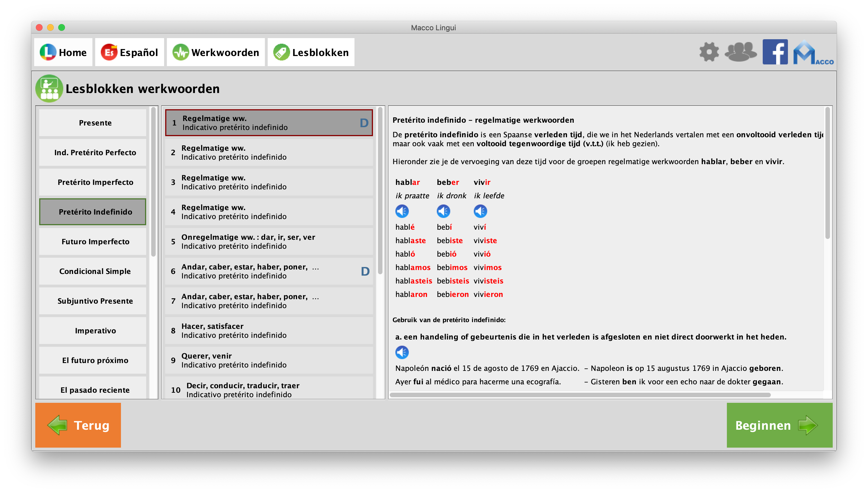Choose lesson 5 on dar, ir, ser, ver
The width and height of the screenshot is (868, 493).
click(269, 241)
